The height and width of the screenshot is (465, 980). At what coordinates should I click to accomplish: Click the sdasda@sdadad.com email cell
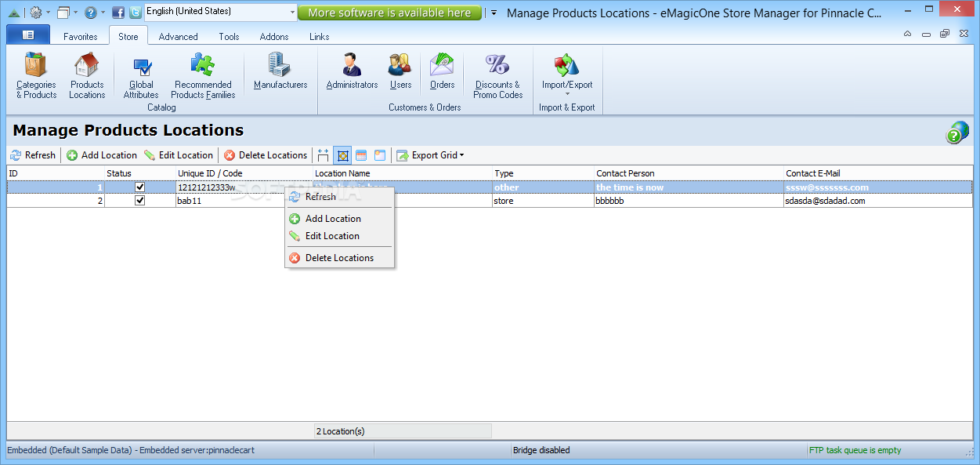(x=878, y=201)
